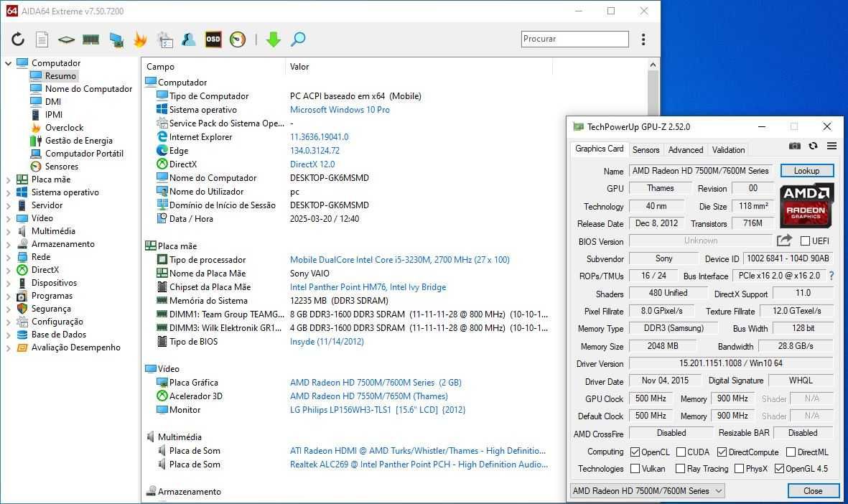Select the DMI tree item

coord(53,102)
